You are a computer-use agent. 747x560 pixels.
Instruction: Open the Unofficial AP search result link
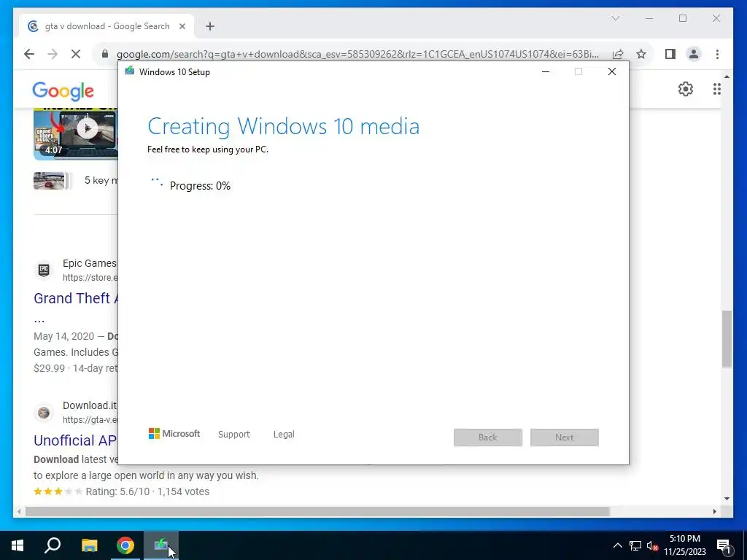75,440
